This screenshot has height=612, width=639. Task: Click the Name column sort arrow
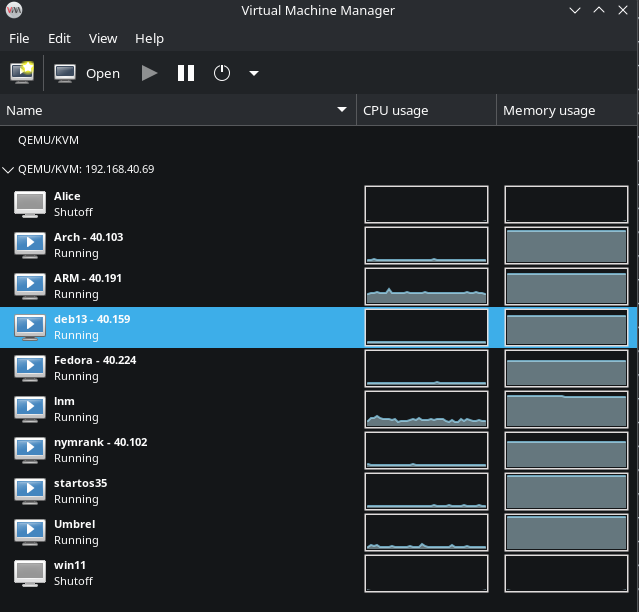point(342,110)
